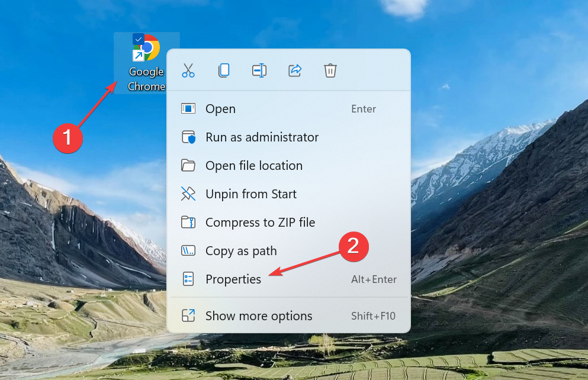Click the Google Chrome shortcut label
The width and height of the screenshot is (588, 380).
pos(146,79)
